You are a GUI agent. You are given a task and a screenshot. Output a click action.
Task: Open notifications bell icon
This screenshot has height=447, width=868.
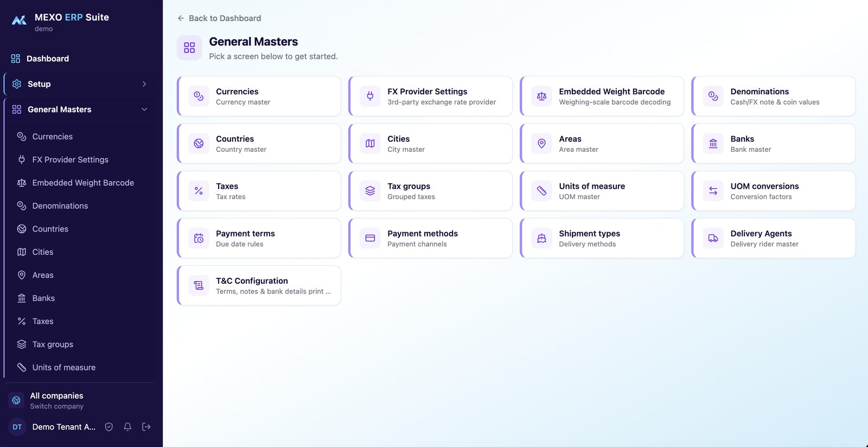tap(127, 427)
